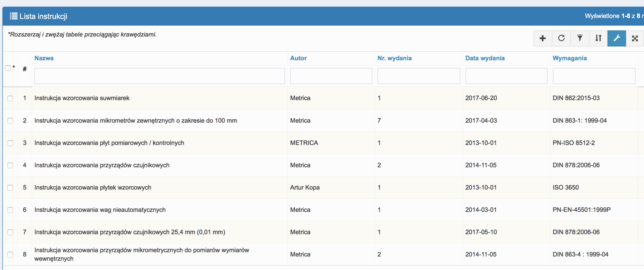Screen dimensions: 644x270
Task: Click the sort arrows icon
Action: pyautogui.click(x=598, y=38)
